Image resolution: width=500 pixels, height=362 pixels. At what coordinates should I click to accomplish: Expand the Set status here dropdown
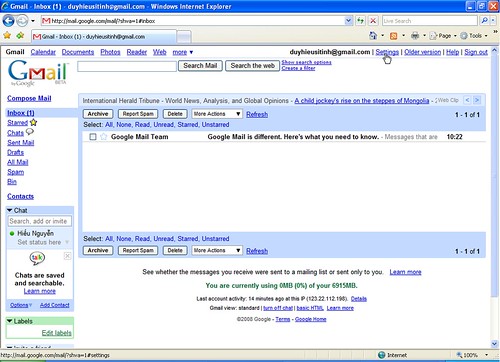click(x=67, y=242)
